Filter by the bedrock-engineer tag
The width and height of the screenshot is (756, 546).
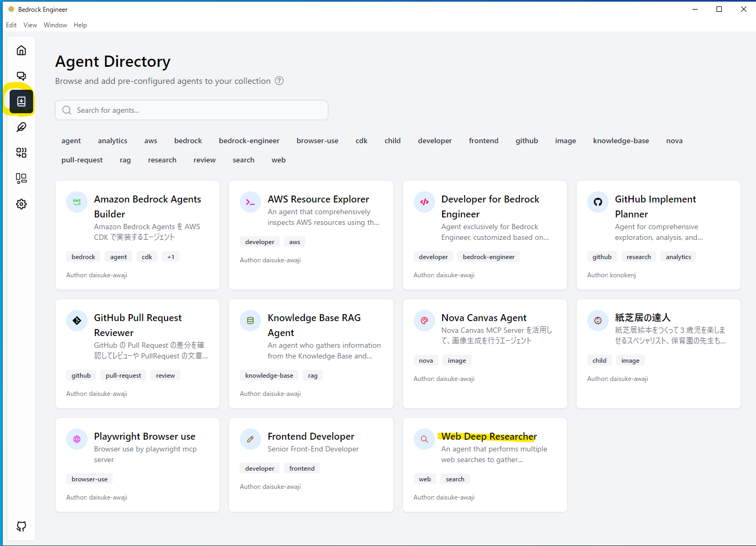(249, 141)
